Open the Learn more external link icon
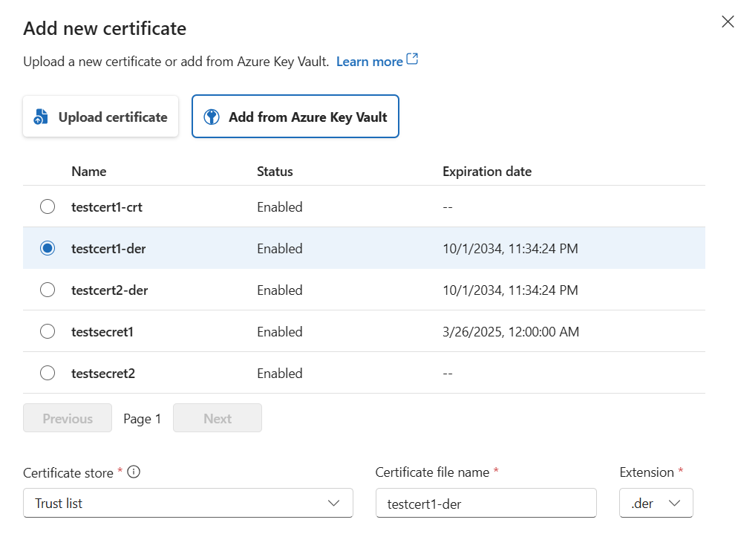The height and width of the screenshot is (560, 738). click(412, 59)
